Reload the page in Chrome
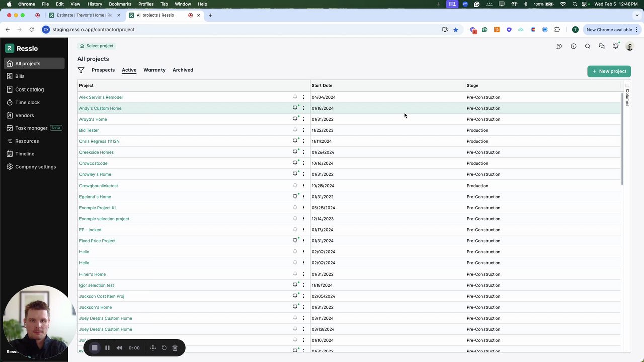This screenshot has width=644, height=362. coord(31,30)
